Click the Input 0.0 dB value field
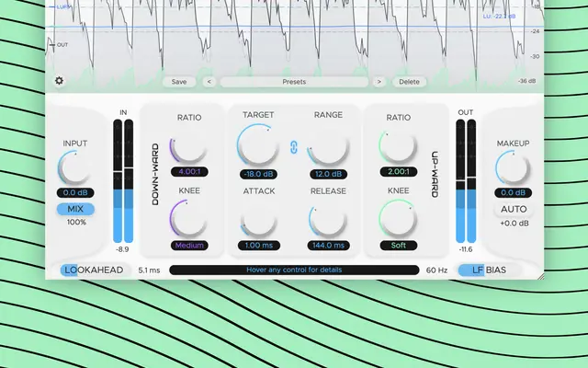This screenshot has height=368, width=588. [x=75, y=192]
